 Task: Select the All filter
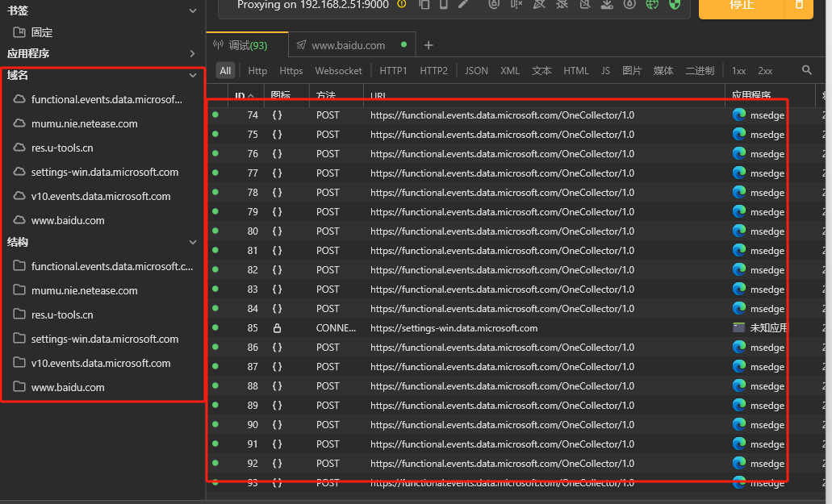pyautogui.click(x=225, y=70)
